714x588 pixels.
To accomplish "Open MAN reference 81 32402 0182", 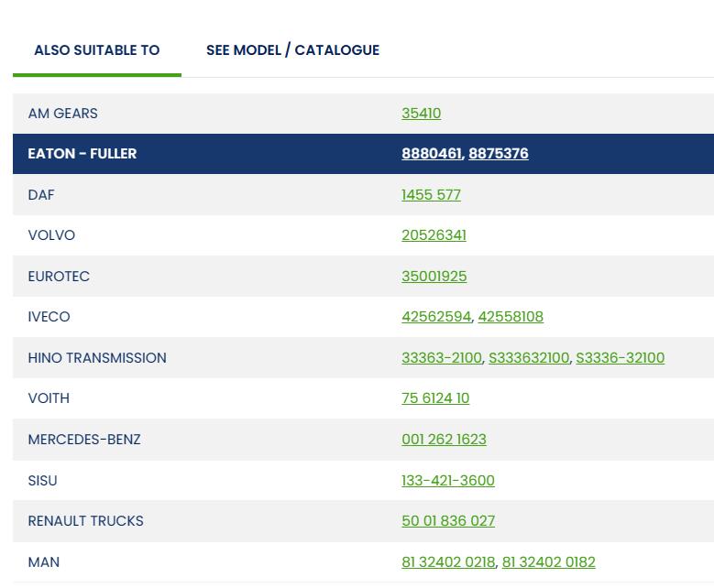I will pos(548,562).
